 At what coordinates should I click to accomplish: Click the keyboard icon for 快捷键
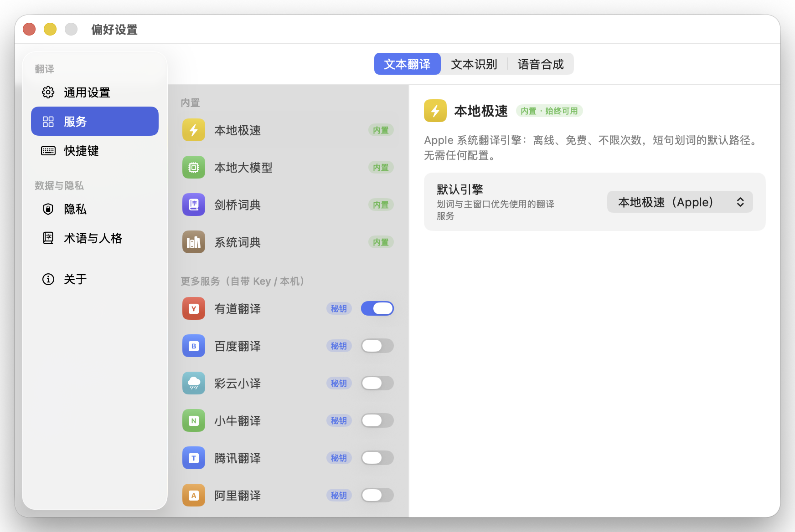(48, 151)
